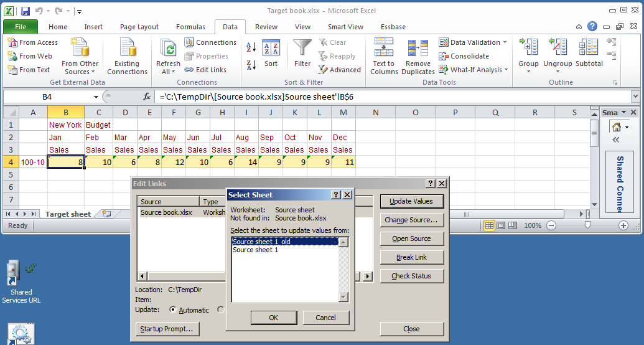This screenshot has width=644, height=345.
Task: Click Edit Links in ribbon
Action: [205, 70]
